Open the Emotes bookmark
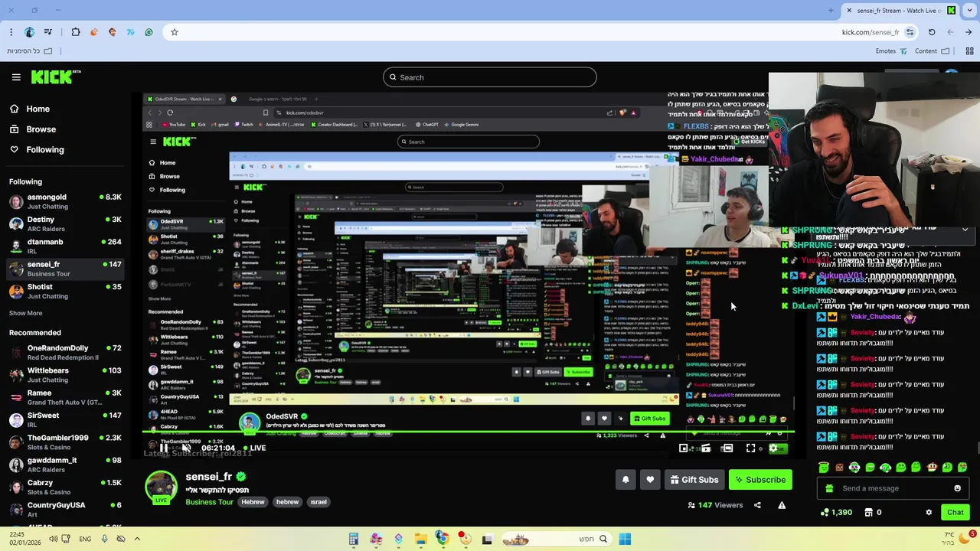 (891, 51)
